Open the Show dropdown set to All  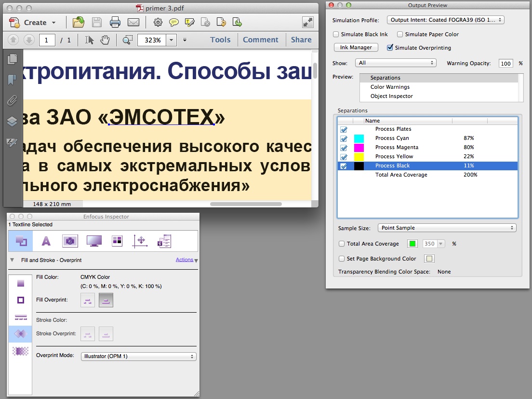(x=396, y=63)
